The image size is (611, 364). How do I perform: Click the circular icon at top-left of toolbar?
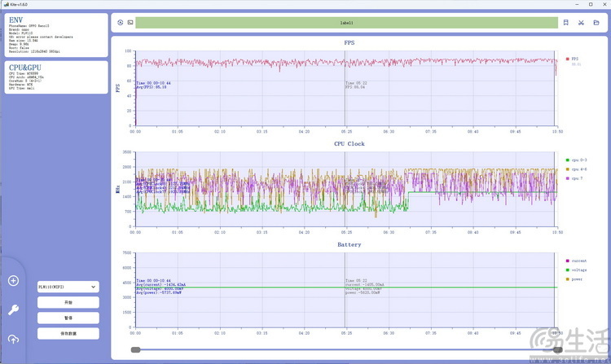121,23
